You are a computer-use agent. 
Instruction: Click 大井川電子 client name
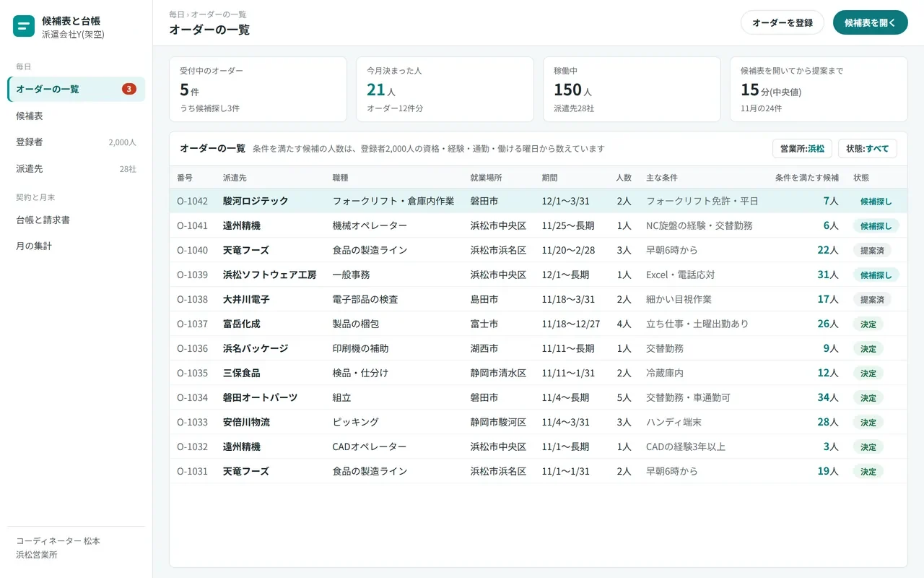246,299
